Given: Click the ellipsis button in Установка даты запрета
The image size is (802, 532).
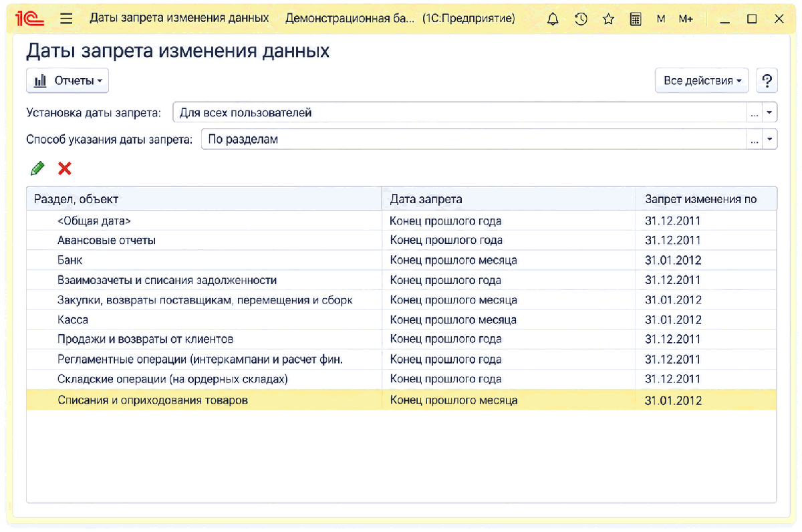Looking at the screenshot, I should tap(755, 113).
